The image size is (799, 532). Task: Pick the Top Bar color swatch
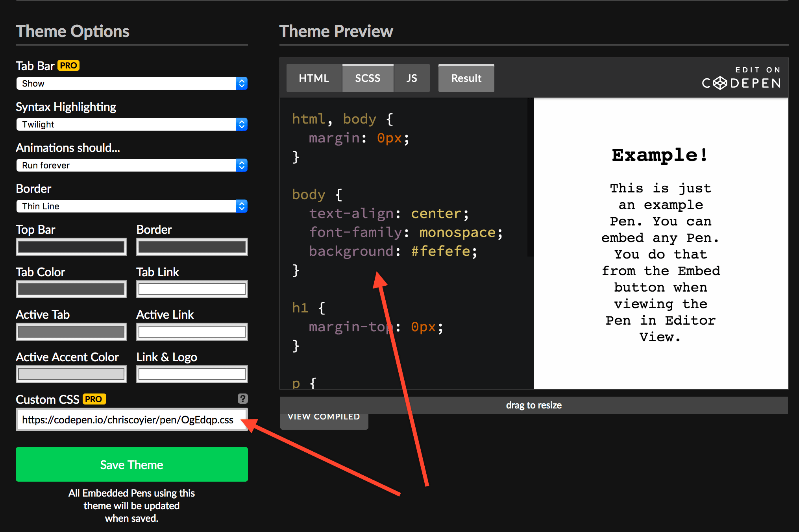point(71,247)
